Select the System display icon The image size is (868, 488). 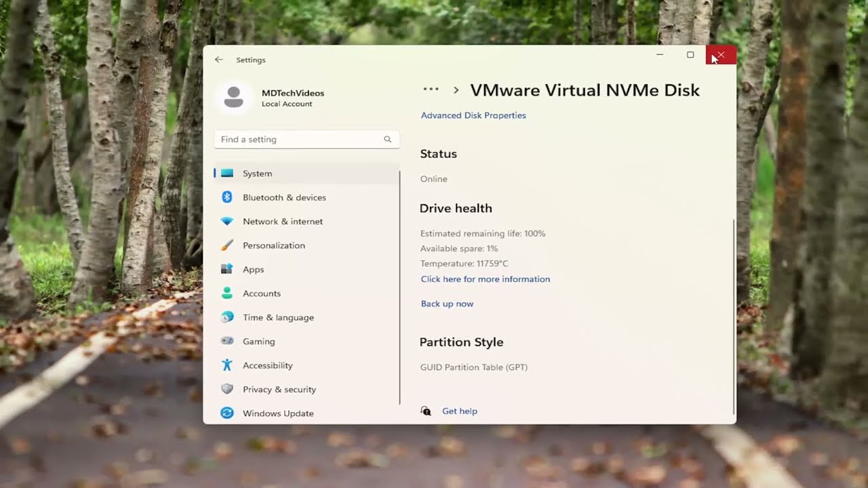tap(227, 174)
